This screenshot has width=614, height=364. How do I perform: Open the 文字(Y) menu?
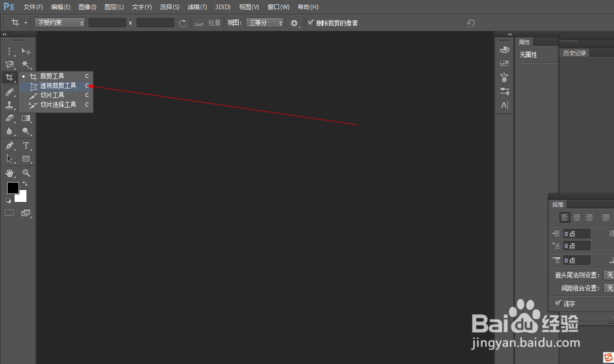(142, 7)
